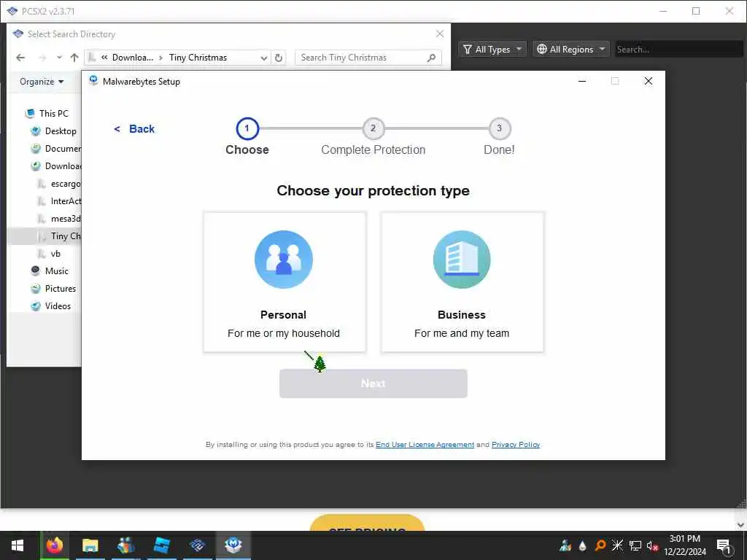
Task: Select This PC in the navigation tree
Action: pos(53,113)
